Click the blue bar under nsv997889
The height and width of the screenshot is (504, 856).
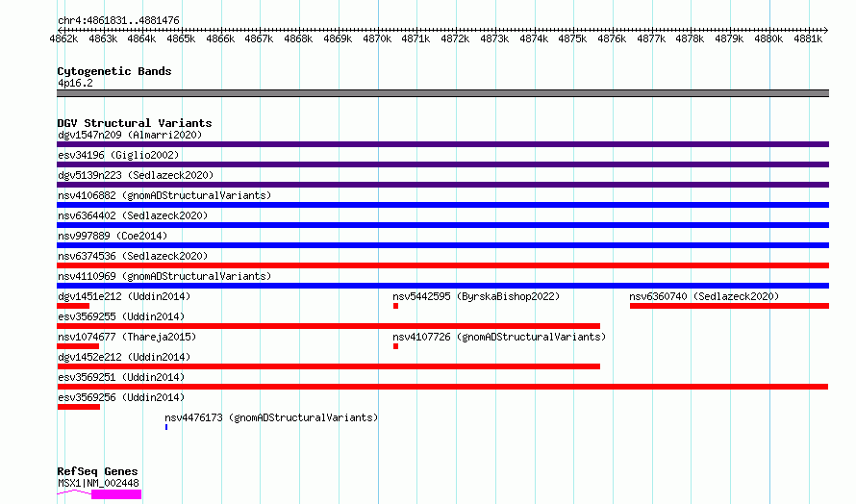tap(442, 245)
